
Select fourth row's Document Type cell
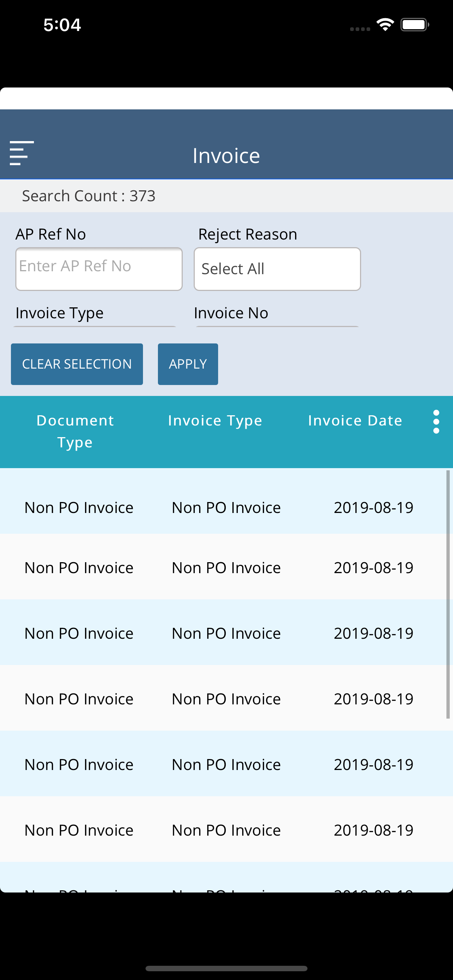79,699
